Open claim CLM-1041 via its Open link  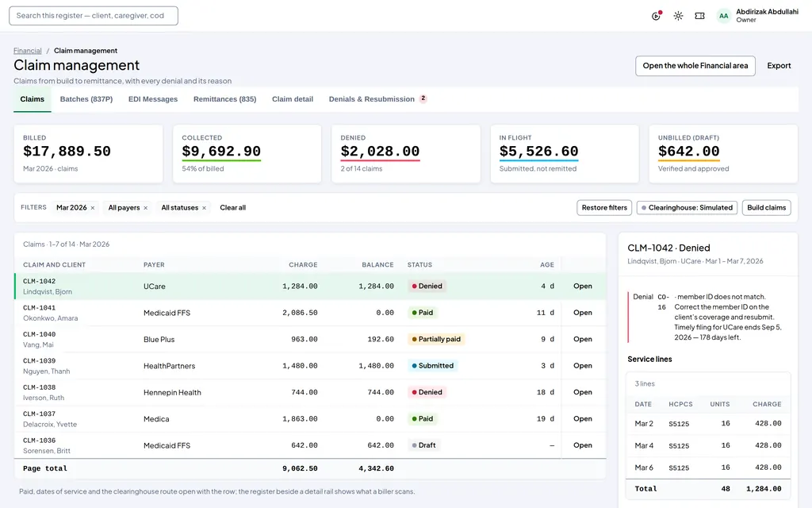click(x=583, y=313)
